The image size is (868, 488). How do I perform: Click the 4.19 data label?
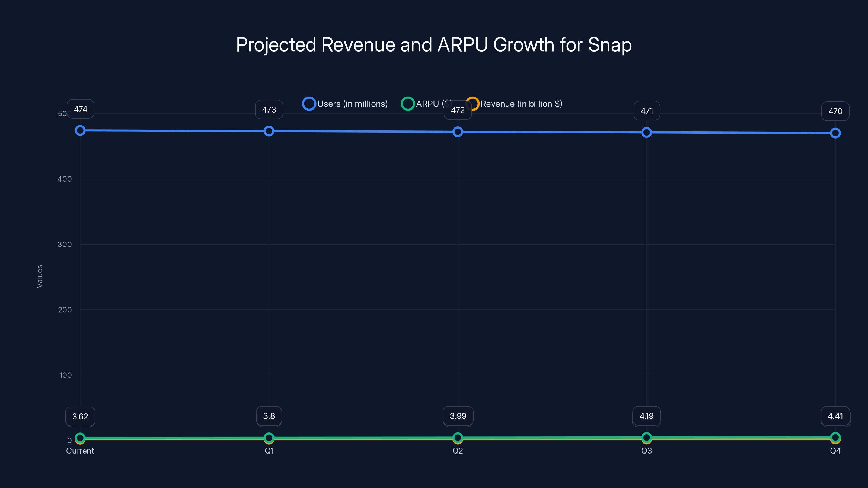(x=647, y=416)
